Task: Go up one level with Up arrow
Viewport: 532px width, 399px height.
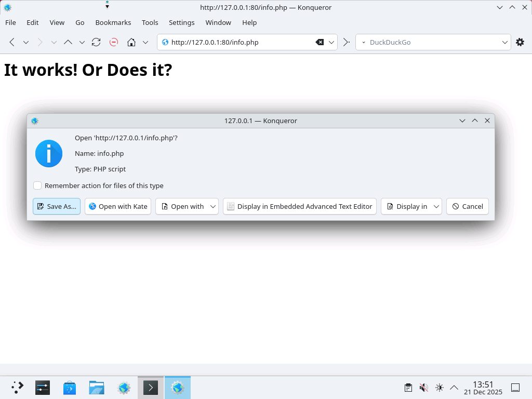Action: tap(68, 42)
